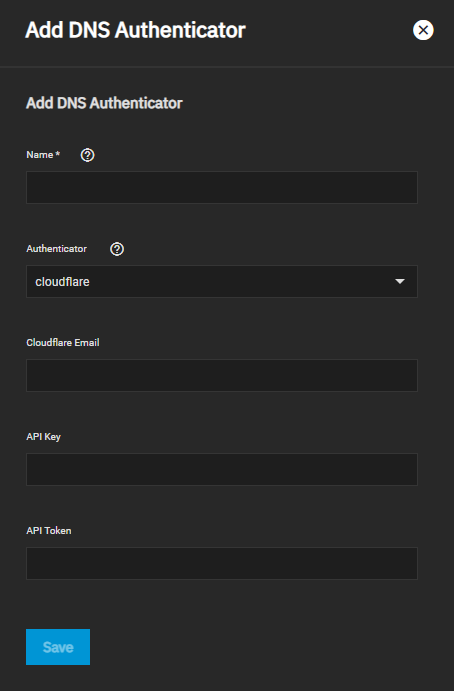Viewport: 454px width, 691px height.
Task: Focus the API Token input field
Action: [222, 563]
